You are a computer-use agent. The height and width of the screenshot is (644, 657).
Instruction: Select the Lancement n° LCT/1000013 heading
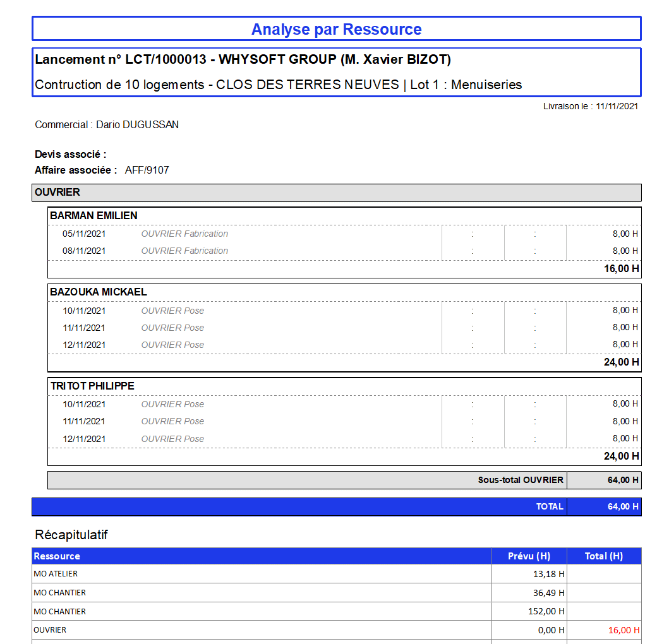coord(243,60)
